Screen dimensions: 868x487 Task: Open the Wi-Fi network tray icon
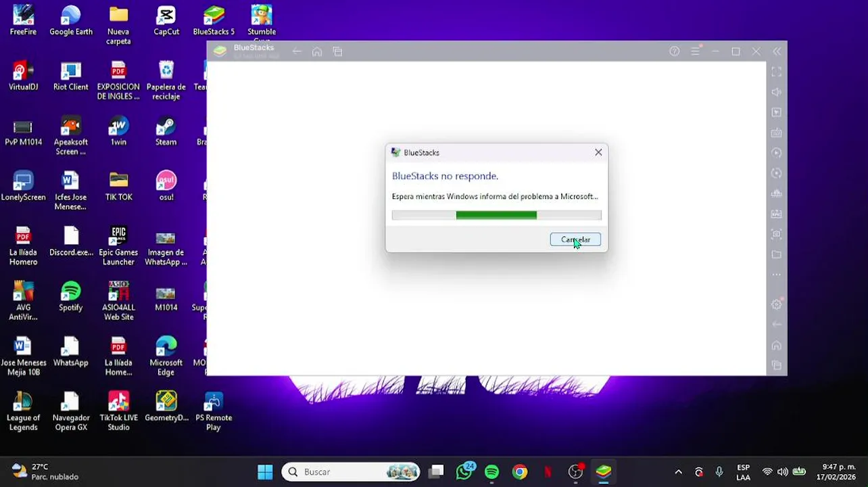(767, 472)
